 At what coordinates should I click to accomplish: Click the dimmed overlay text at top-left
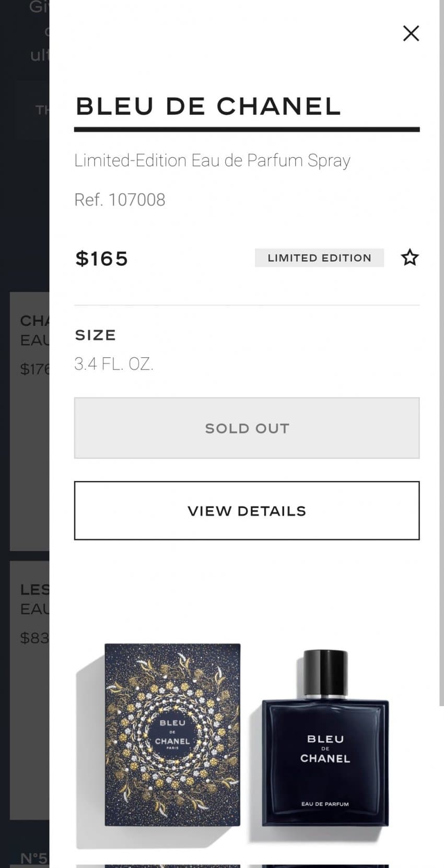pyautogui.click(x=37, y=31)
